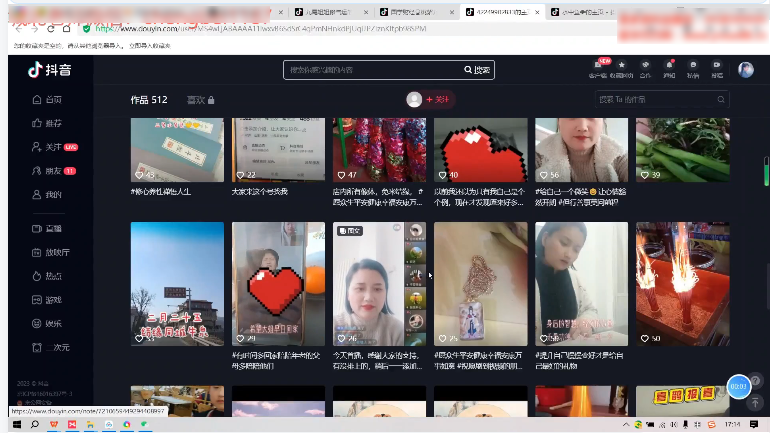The height and width of the screenshot is (433, 770).
Task: Open the pixel heart video with 40 likes
Action: pos(481,150)
